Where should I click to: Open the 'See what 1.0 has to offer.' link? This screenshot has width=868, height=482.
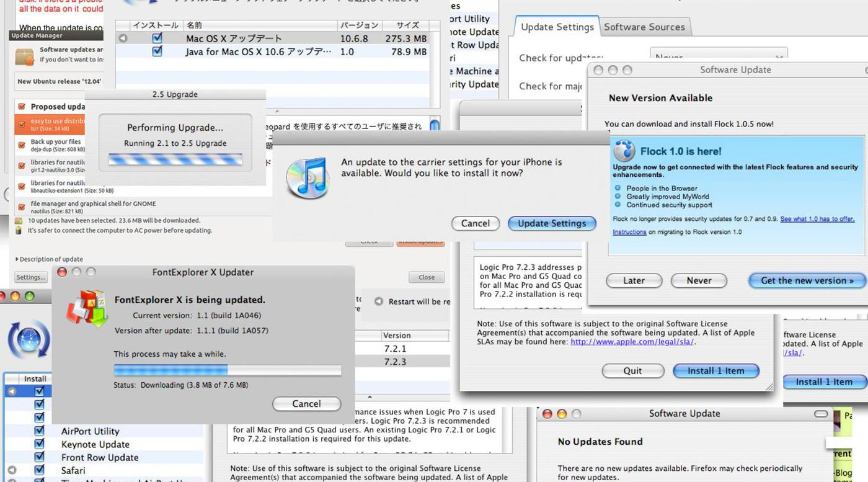(817, 219)
